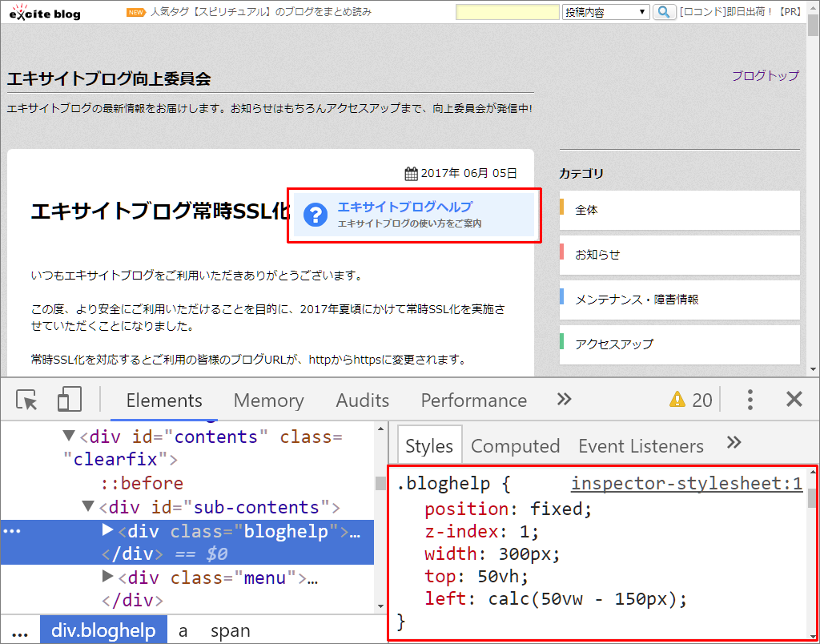820x644 pixels.
Task: Click the 'z-index' property name
Action: pos(461,532)
